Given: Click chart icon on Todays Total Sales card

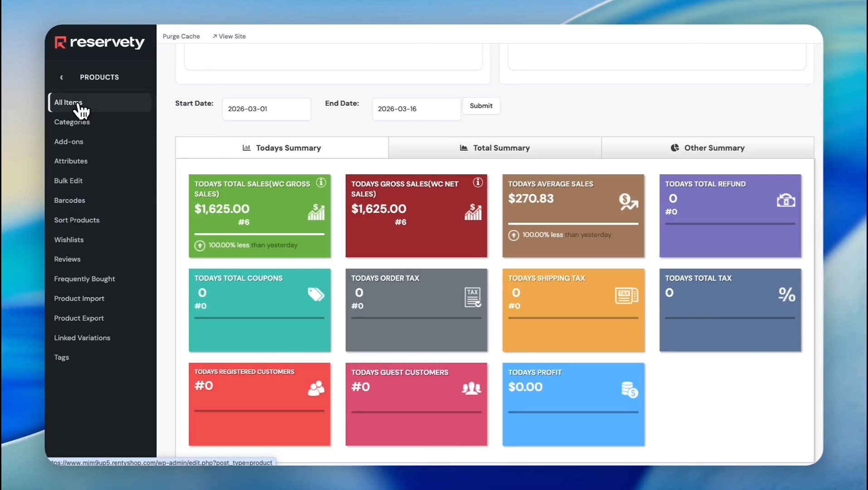Looking at the screenshot, I should click(x=316, y=212).
